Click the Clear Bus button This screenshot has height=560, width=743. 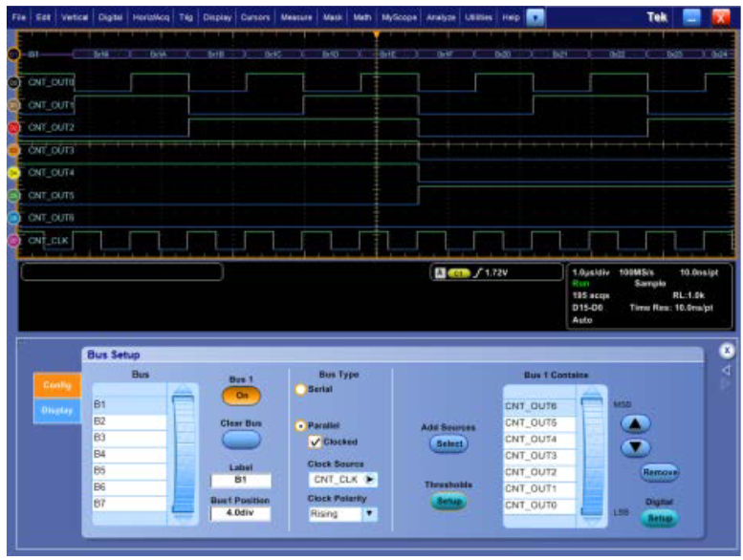coord(241,440)
